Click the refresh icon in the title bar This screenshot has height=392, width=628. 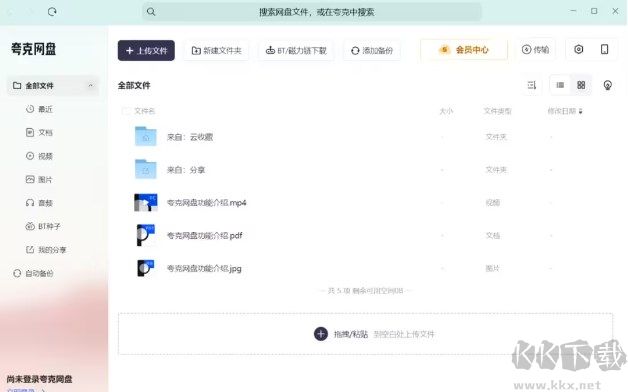[x=52, y=12]
